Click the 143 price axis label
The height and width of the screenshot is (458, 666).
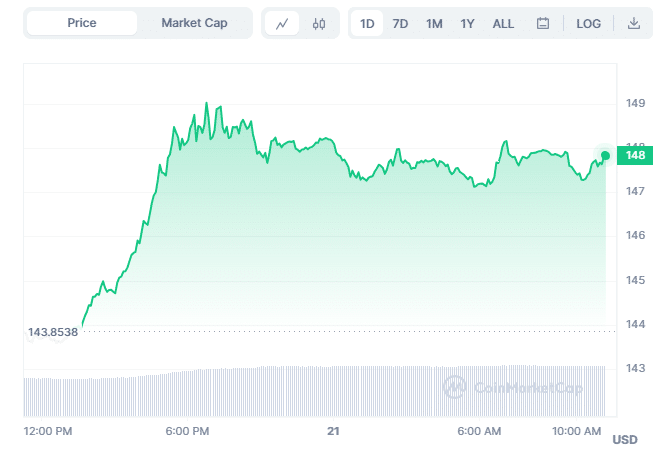[635, 368]
